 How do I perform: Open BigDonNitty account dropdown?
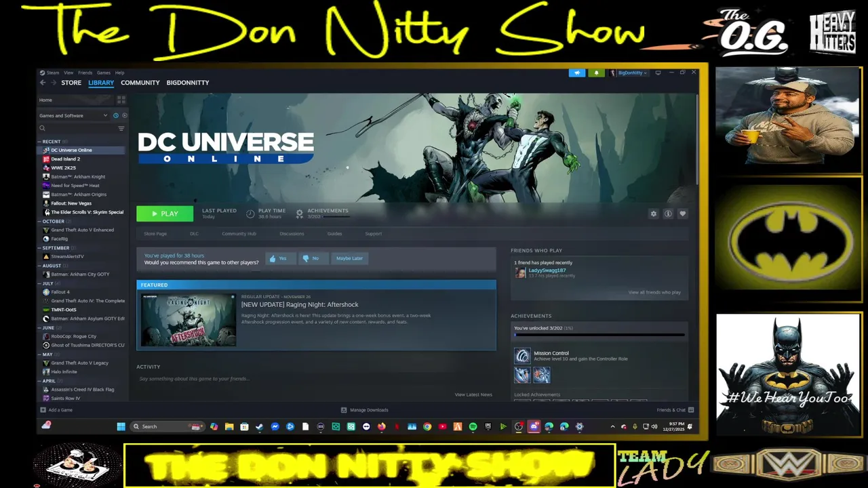pos(629,73)
